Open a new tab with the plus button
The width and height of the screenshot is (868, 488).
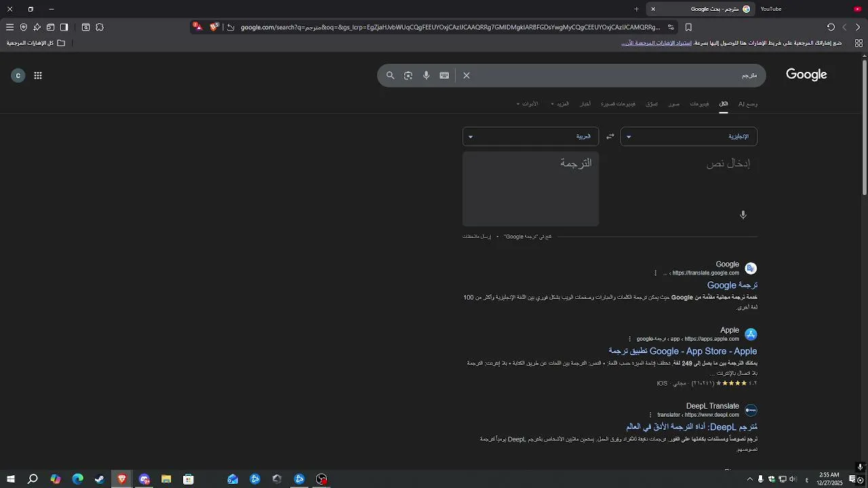point(636,9)
